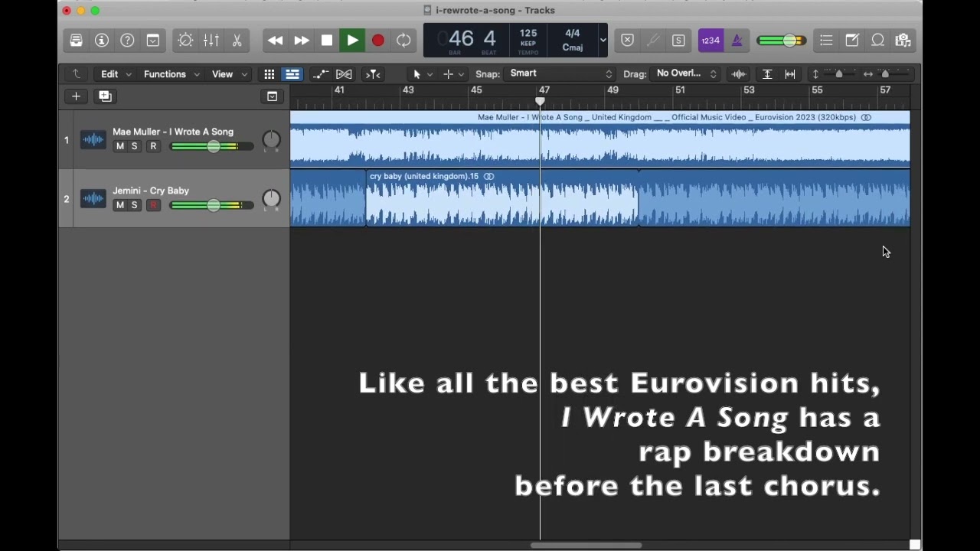Click the Waveform Zoom button
The image size is (980, 551).
tap(739, 74)
